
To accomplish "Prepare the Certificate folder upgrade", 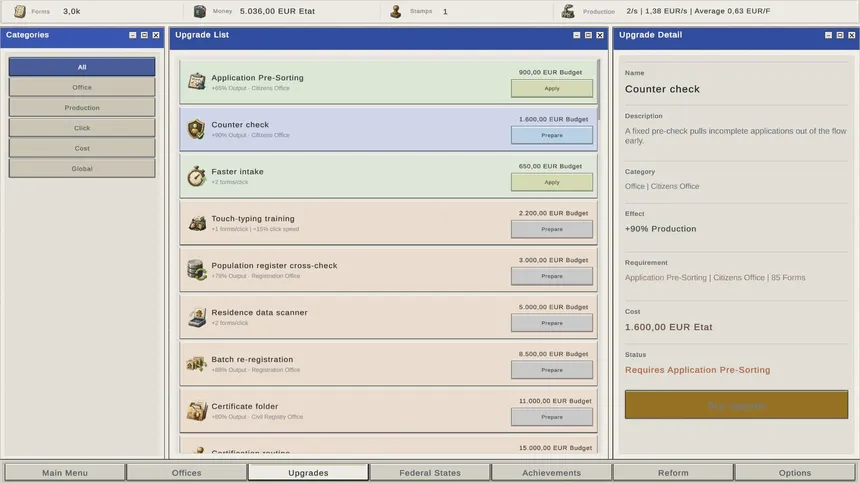I will pyautogui.click(x=552, y=417).
